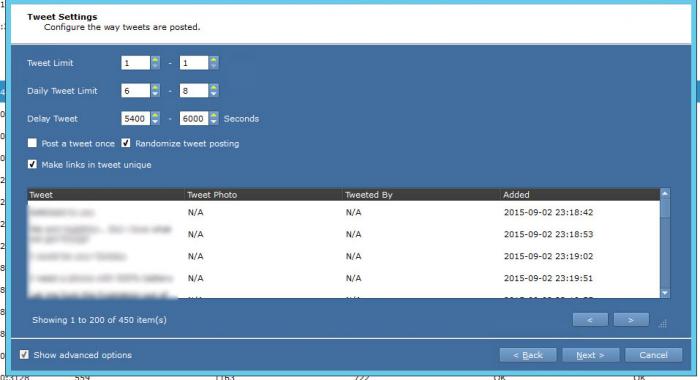Sort by the Tweeted By column header
This screenshot has height=380, width=700.
(x=421, y=195)
